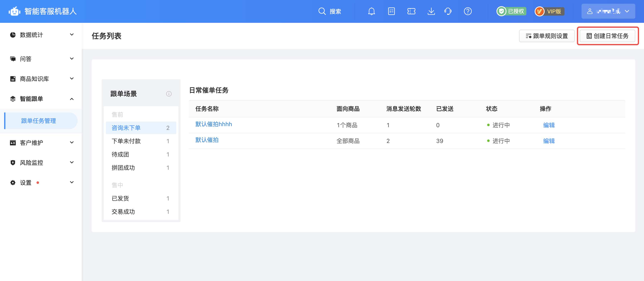Select 待成团 scenario

pyautogui.click(x=141, y=154)
